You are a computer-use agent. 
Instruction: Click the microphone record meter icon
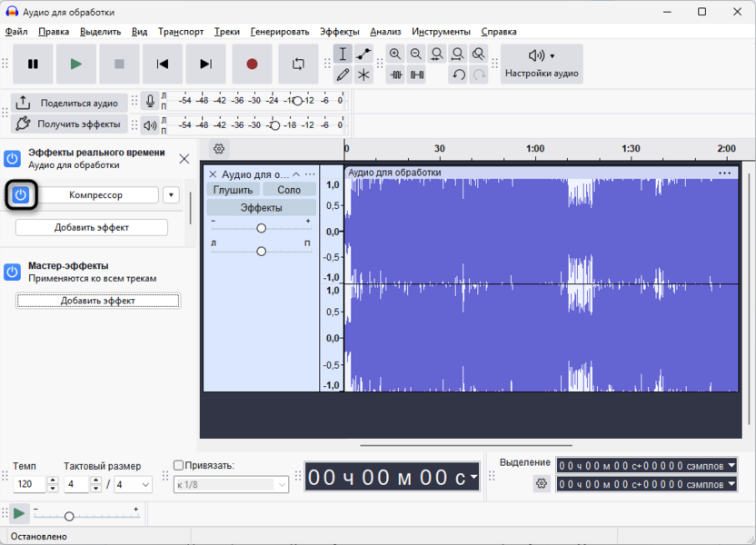[150, 101]
